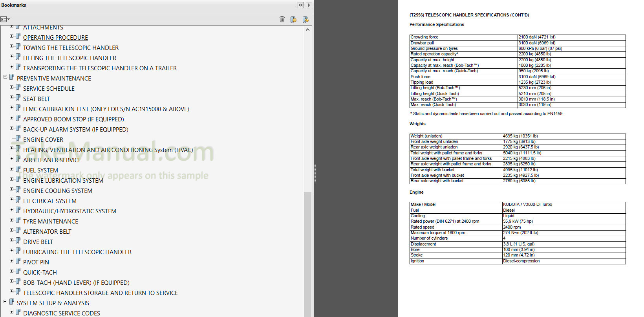Click the panel divider grip handle

point(315,174)
